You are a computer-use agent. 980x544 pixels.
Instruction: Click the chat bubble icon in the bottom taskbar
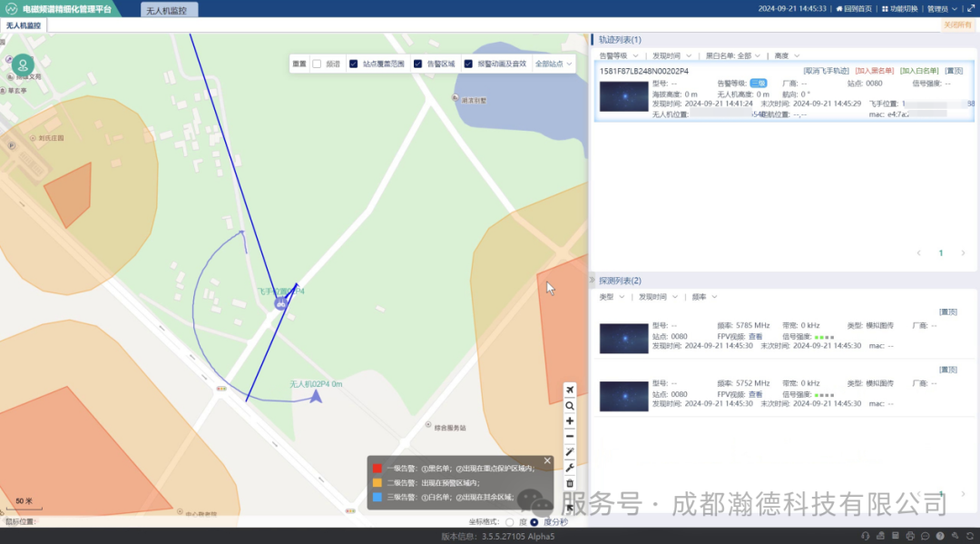coord(925,536)
